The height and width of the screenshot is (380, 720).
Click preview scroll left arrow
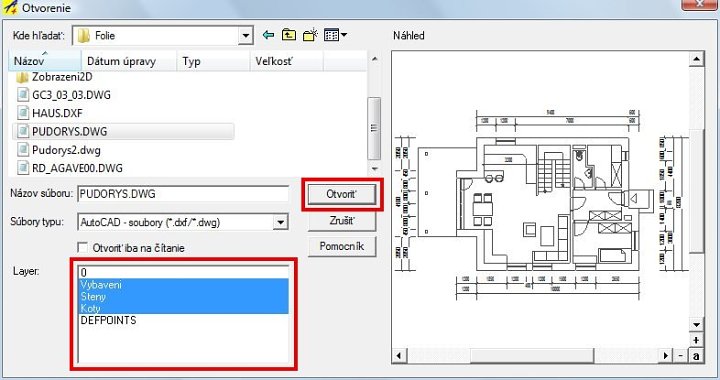click(399, 356)
